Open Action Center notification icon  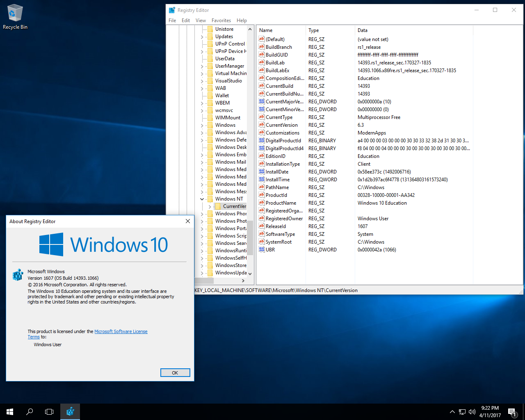pyautogui.click(x=512, y=412)
